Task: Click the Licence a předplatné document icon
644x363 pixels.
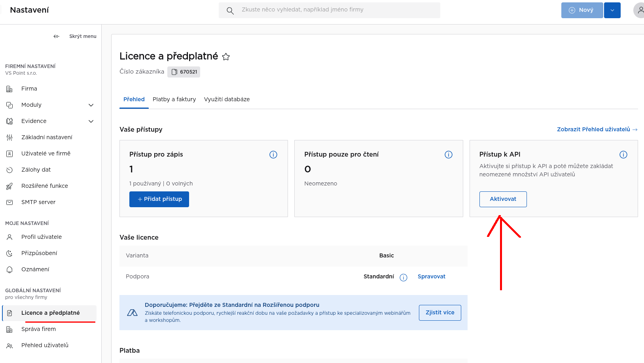Action: tap(9, 313)
